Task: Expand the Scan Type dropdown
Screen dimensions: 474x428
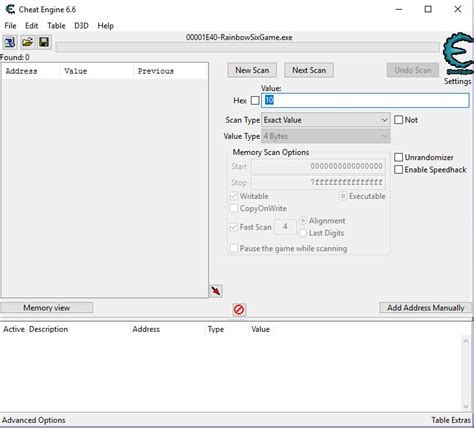Action: (x=326, y=120)
